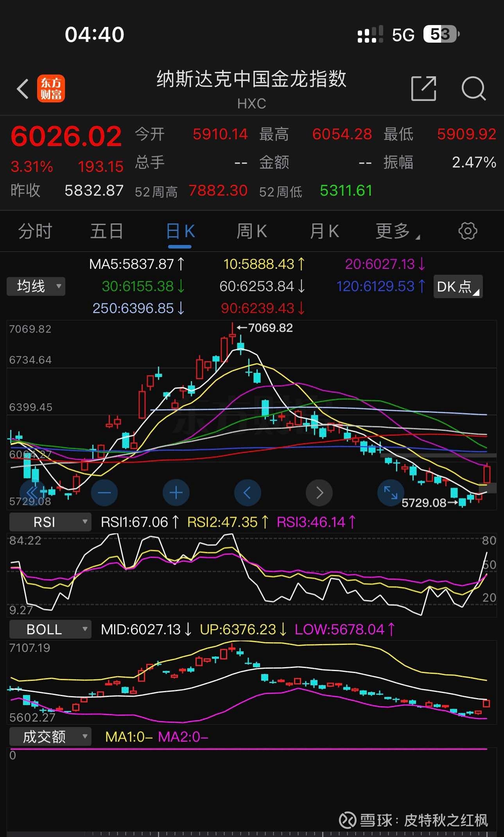Tap the MA2:0 volume label

click(x=183, y=737)
